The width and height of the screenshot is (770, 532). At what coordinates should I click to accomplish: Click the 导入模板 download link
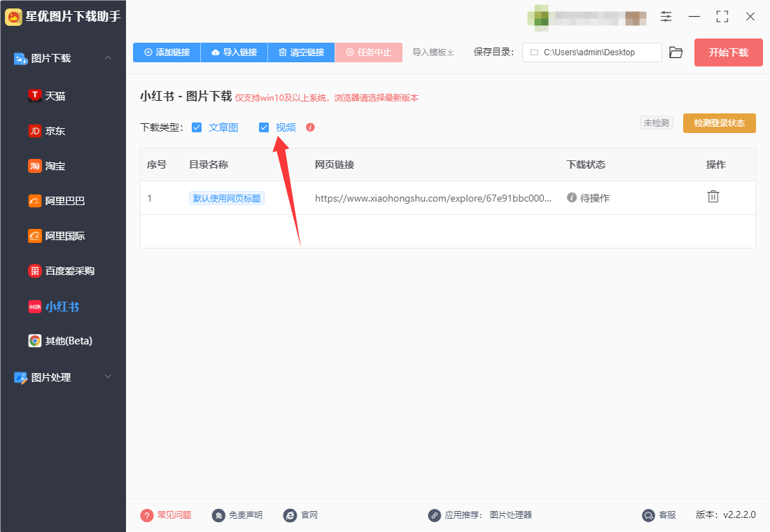[x=433, y=52]
